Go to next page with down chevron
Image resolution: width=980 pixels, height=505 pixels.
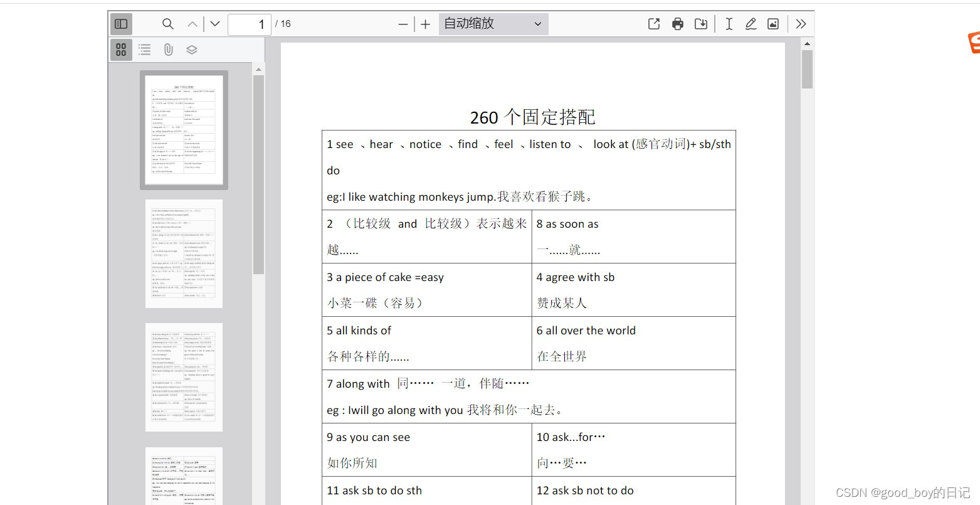(x=214, y=23)
